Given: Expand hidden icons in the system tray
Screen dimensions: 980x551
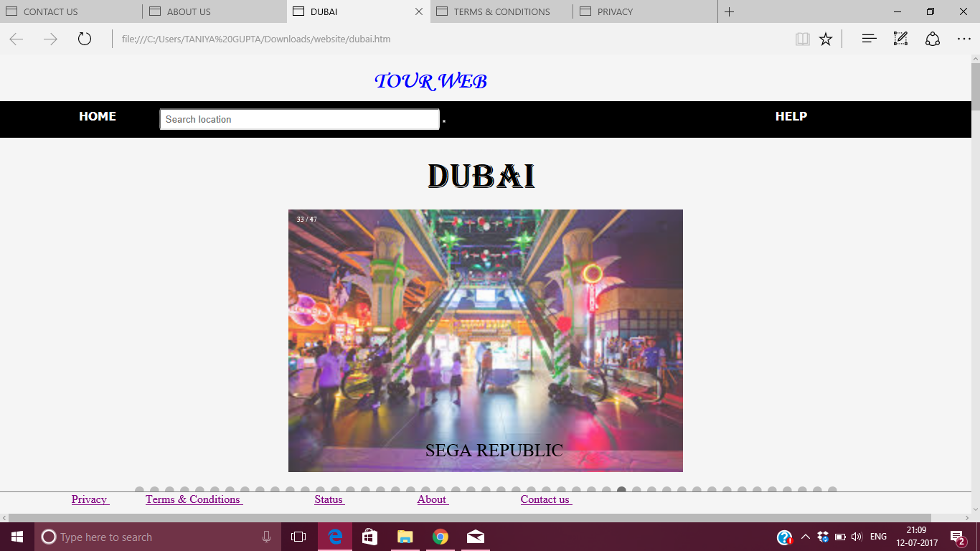Looking at the screenshot, I should click(x=805, y=536).
